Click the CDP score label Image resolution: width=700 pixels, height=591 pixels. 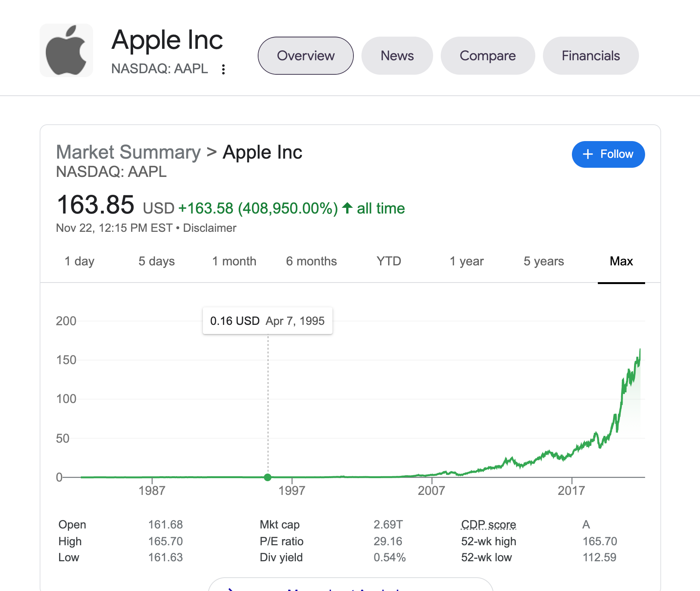[x=488, y=525]
